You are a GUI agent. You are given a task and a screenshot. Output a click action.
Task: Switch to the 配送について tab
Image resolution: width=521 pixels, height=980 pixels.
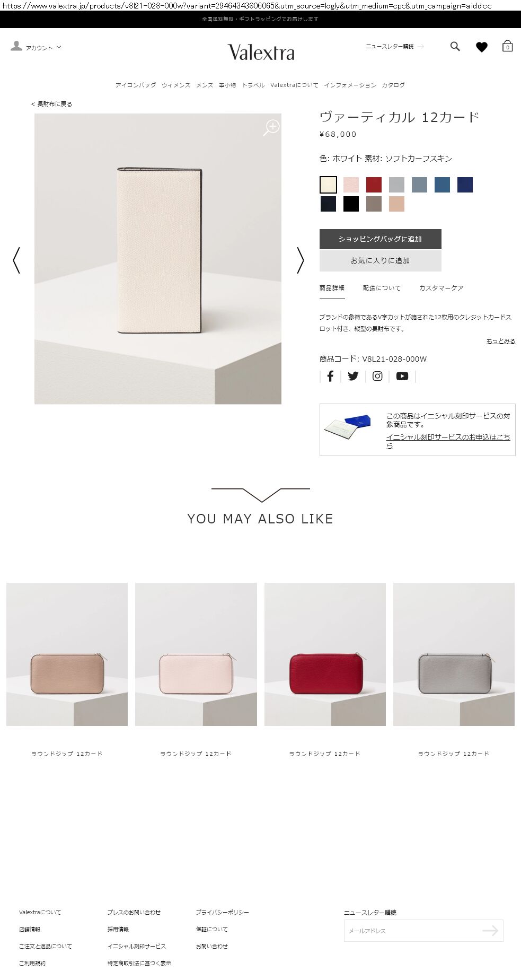tap(382, 288)
